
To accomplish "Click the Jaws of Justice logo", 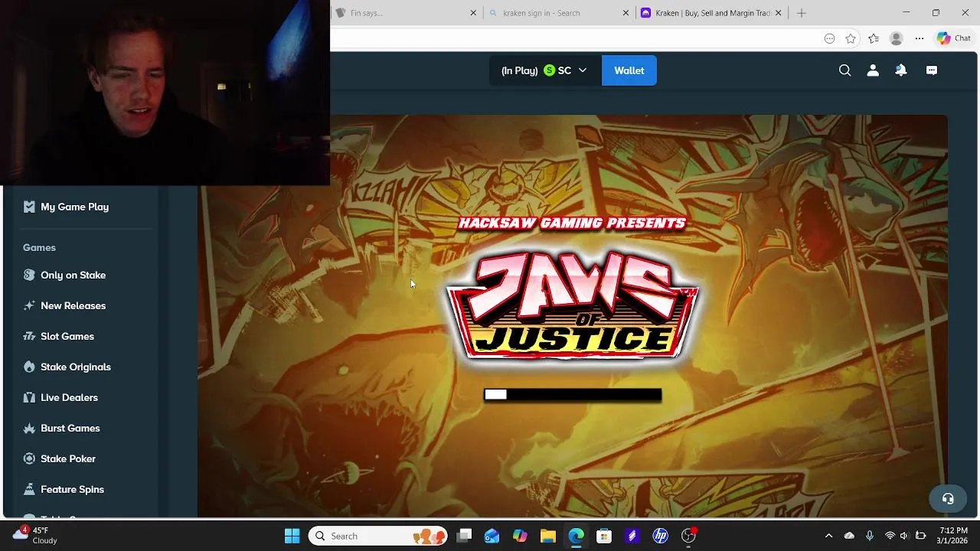I will click(572, 305).
